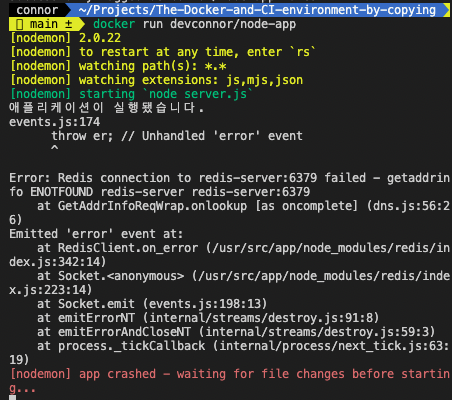Click the 'at emitErrorNT (internal/streams/destroy.js:91:8)' line
Viewport: 452px width, 400px height.
[208, 318]
